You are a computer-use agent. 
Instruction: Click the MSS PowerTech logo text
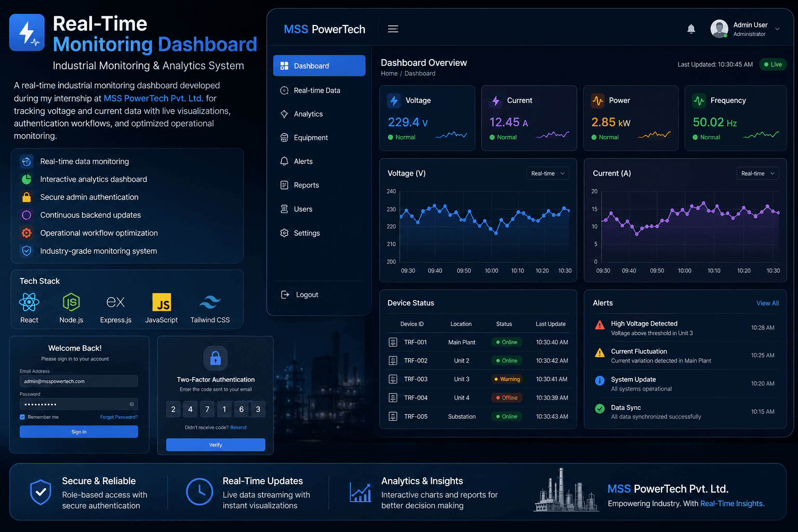(x=324, y=30)
